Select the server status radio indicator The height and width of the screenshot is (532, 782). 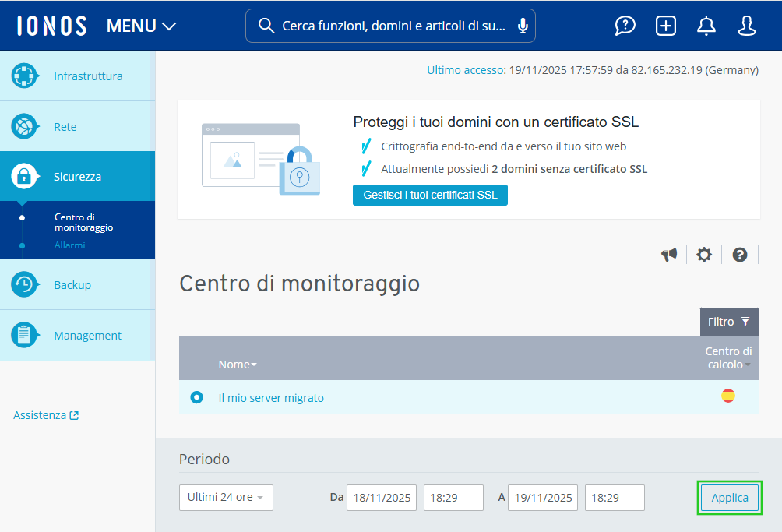pyautogui.click(x=196, y=396)
